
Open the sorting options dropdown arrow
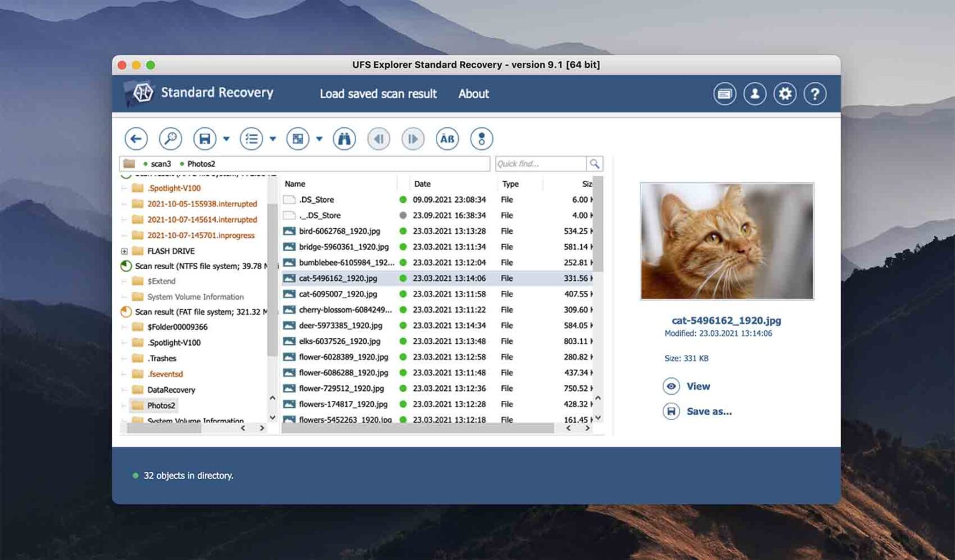coord(273,138)
